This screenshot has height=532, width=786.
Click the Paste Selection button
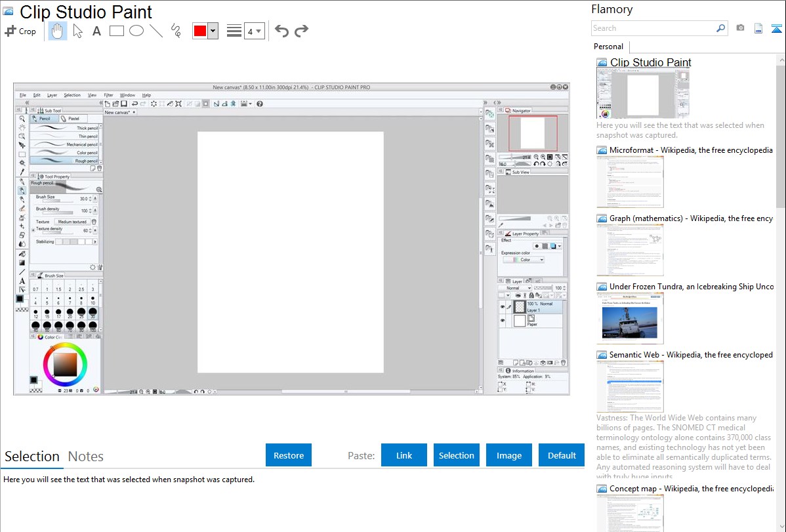click(x=456, y=455)
